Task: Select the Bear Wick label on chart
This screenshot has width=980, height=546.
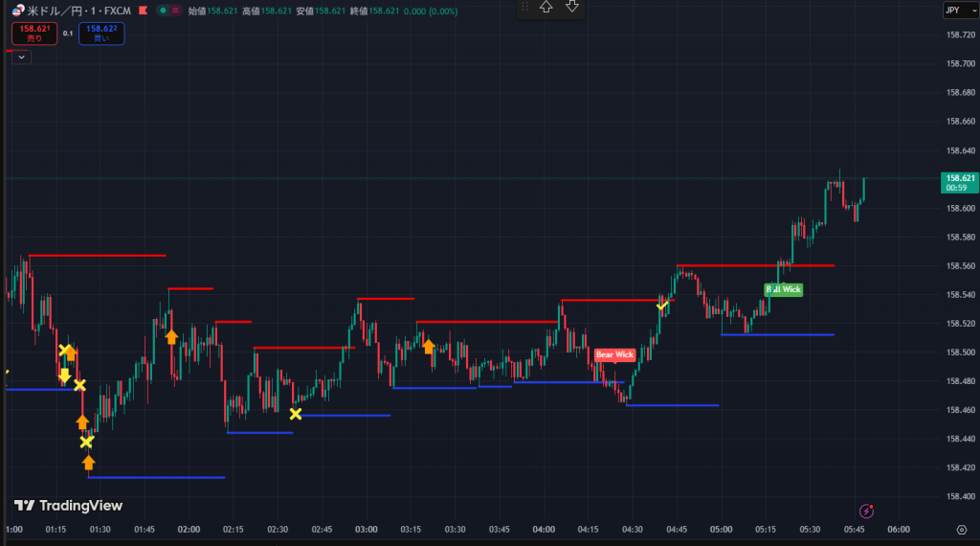Action: coord(614,354)
